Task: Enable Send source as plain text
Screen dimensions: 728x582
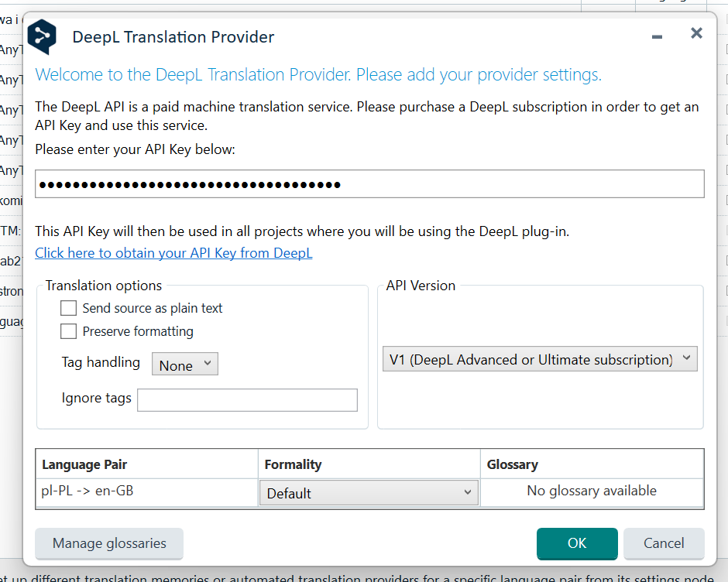Action: (69, 308)
